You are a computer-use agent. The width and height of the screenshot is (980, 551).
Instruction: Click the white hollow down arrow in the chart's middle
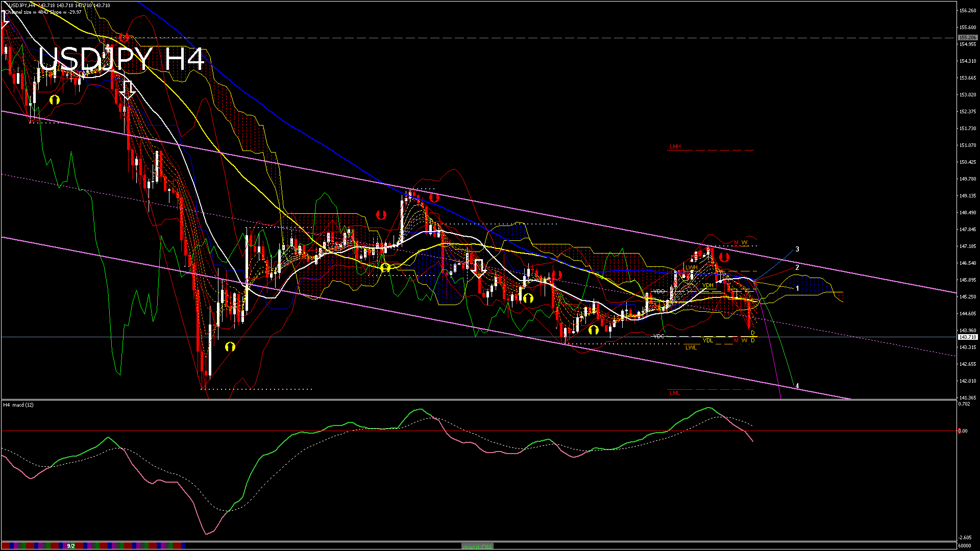tap(479, 268)
